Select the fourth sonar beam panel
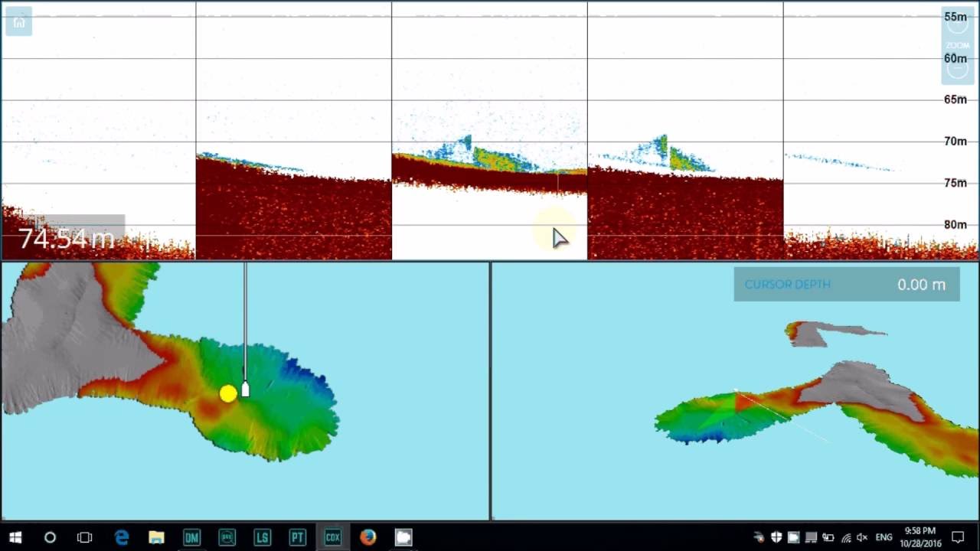Screen dimensions: 980x551 (x=685, y=130)
